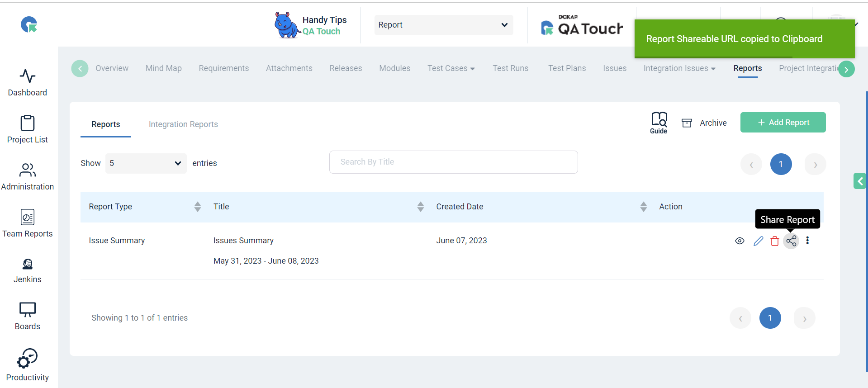Click the QA Touch logo at top left
This screenshot has height=388, width=868.
pos(29,24)
